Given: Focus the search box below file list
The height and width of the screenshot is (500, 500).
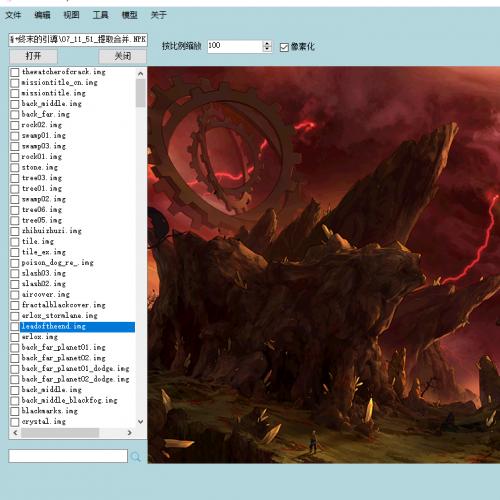Looking at the screenshot, I should pos(68,456).
